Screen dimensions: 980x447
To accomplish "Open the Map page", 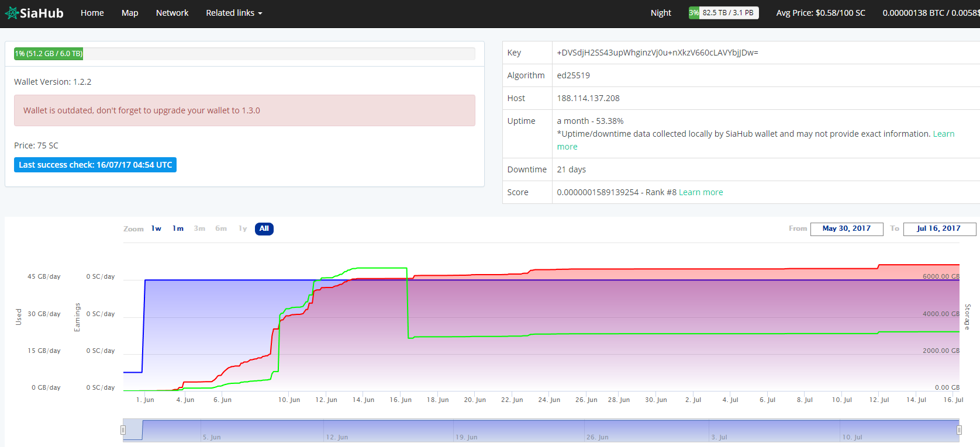I will tap(130, 13).
